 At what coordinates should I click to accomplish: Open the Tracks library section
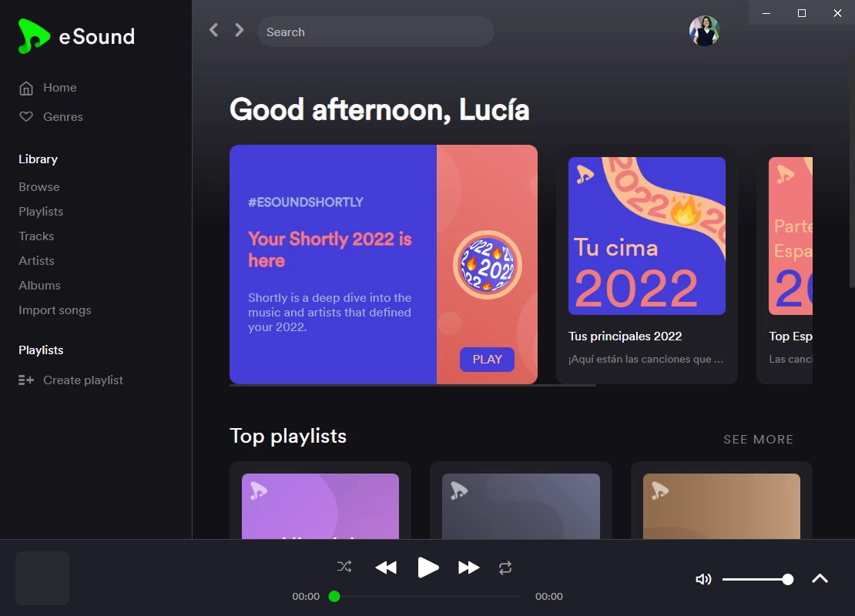pos(36,236)
